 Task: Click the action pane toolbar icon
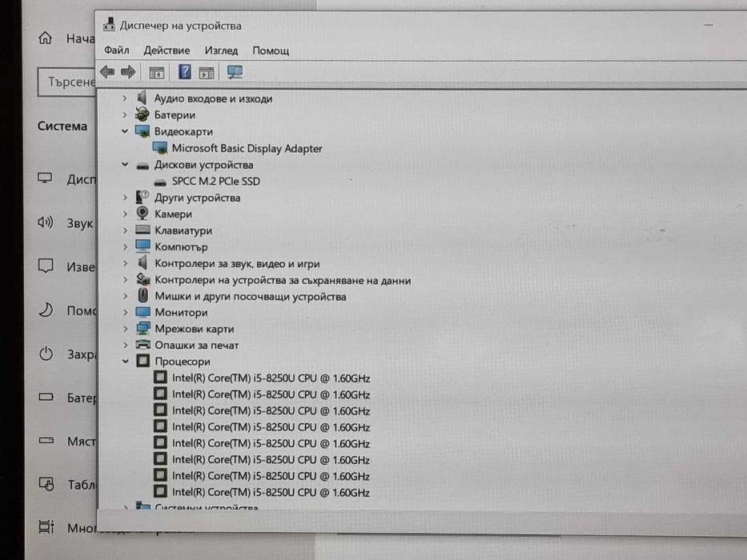point(207,72)
